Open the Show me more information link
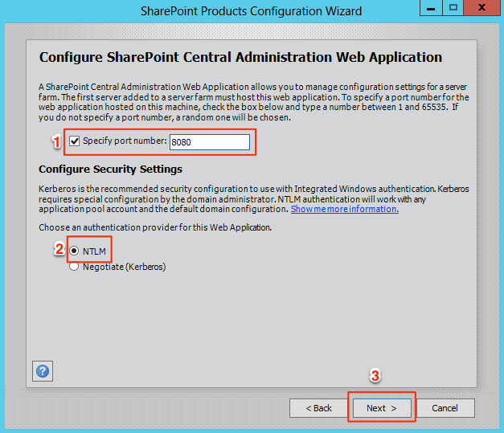The width and height of the screenshot is (504, 433). point(345,209)
